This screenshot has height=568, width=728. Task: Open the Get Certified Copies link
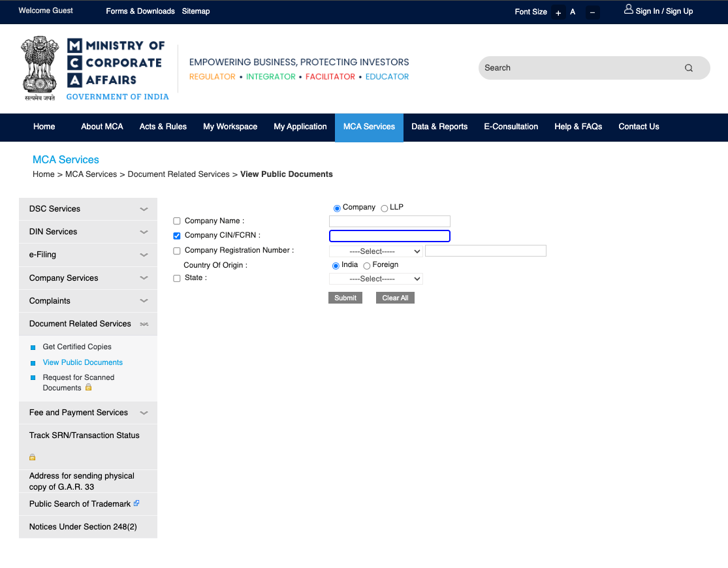tap(78, 347)
